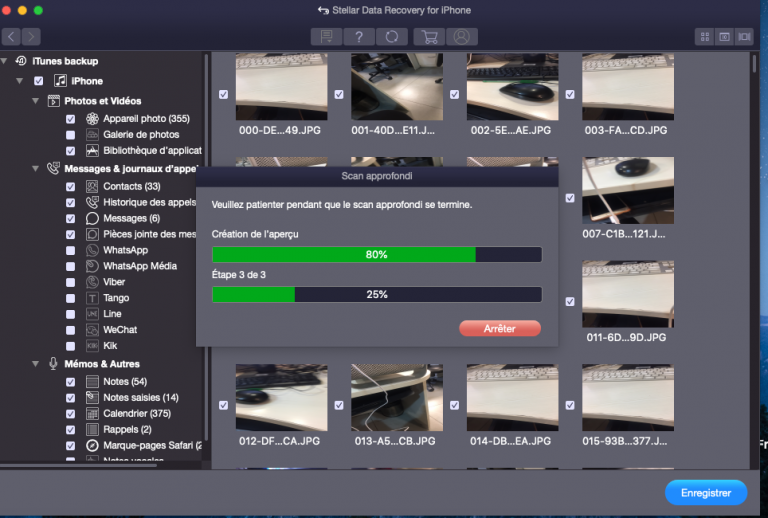Screen dimensions: 768x518
Task: Click the shopping cart icon in toolbar
Action: [430, 37]
